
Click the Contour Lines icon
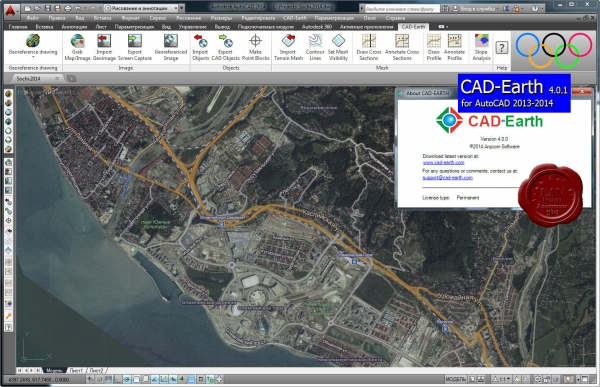pos(315,41)
